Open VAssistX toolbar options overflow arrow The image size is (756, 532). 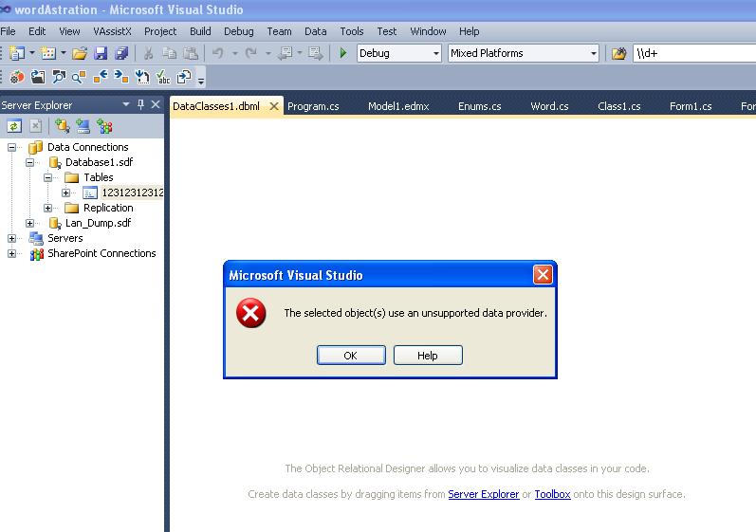201,80
